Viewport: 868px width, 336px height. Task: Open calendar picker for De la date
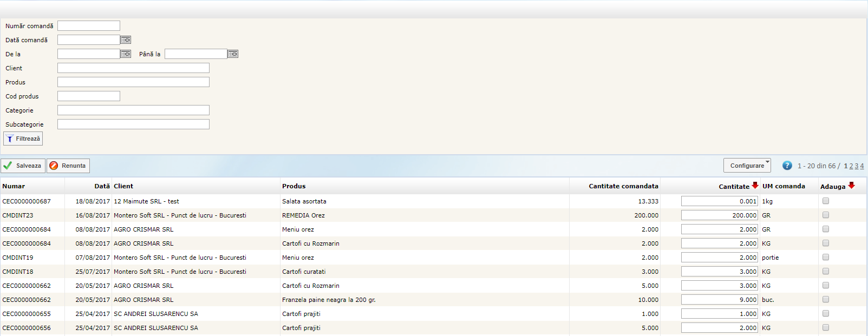click(x=126, y=54)
